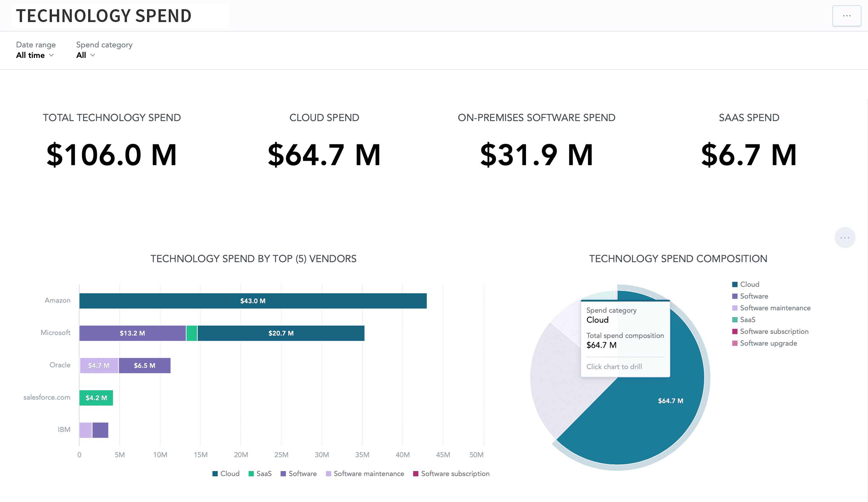
Task: Open the dashboard options ellipsis menu
Action: tap(846, 16)
